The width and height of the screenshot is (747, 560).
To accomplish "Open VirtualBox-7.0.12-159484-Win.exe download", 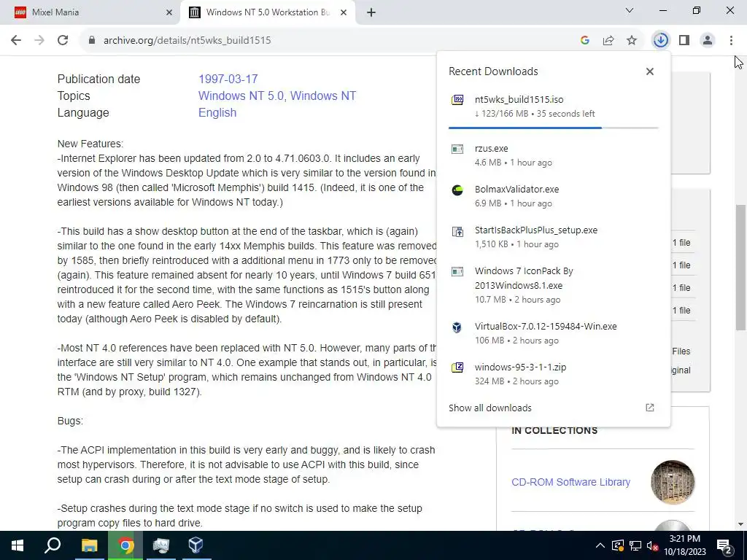I will coord(553,333).
